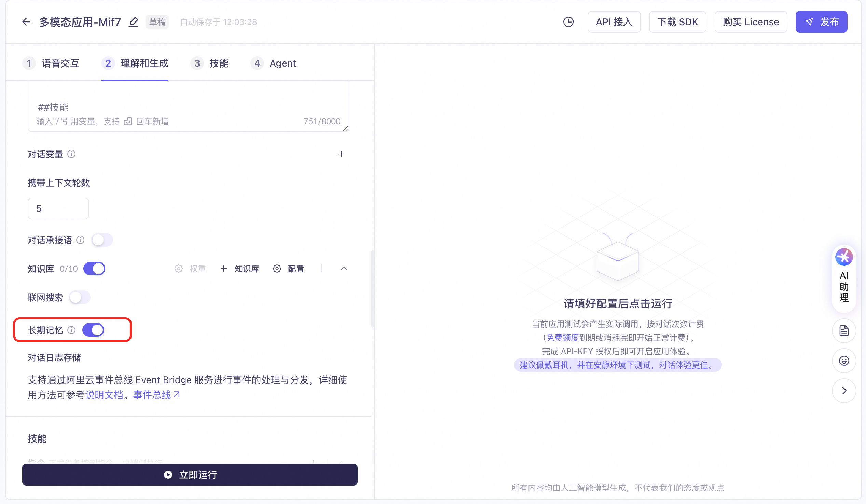Click the smiley feedback icon

(x=844, y=360)
